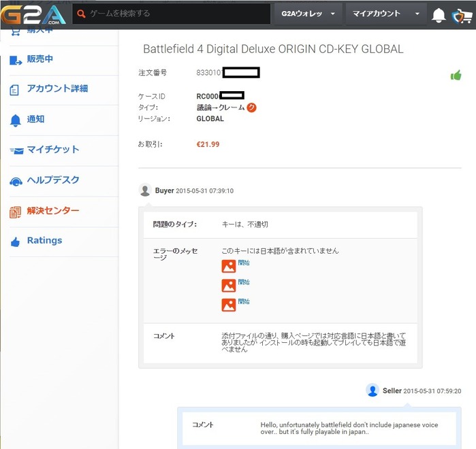Screen dimensions: 476x449
Task: Click the Seller avatar icon
Action: click(x=372, y=390)
